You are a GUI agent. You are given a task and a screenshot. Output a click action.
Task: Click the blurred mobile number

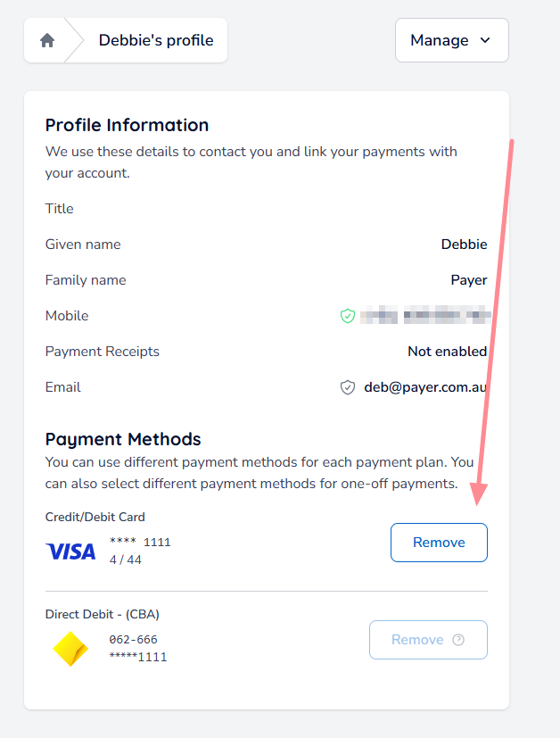(425, 316)
